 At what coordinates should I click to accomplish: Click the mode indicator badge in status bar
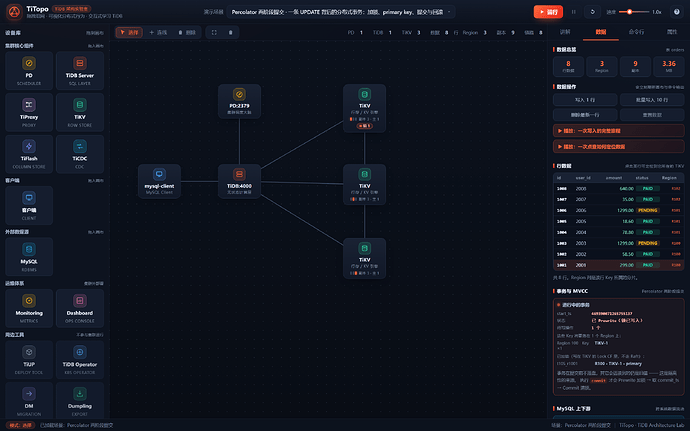pos(21,425)
